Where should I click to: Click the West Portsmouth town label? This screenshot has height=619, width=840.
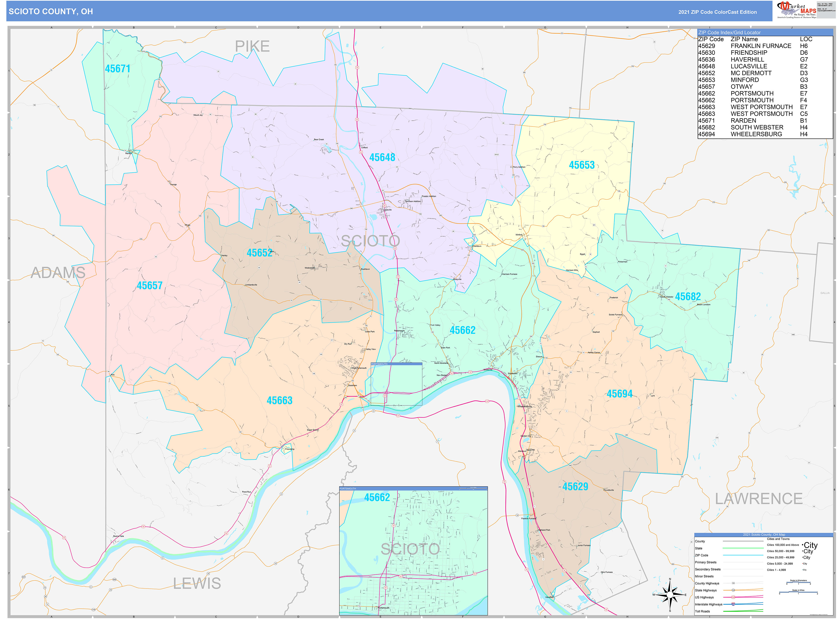[359, 368]
